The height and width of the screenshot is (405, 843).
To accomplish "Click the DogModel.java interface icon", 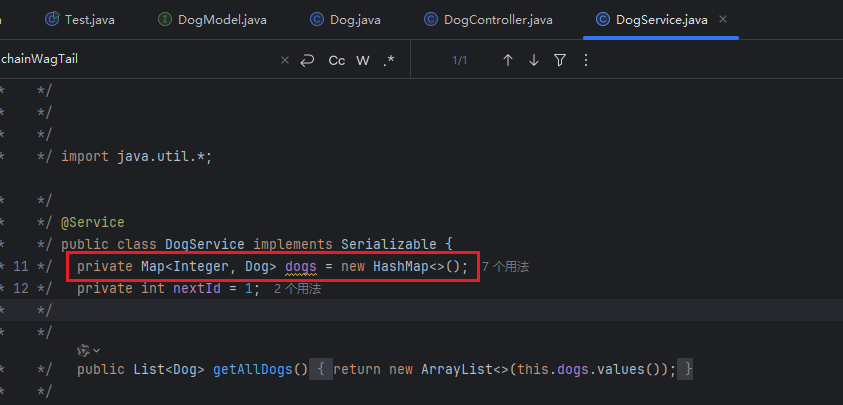I will (x=166, y=19).
